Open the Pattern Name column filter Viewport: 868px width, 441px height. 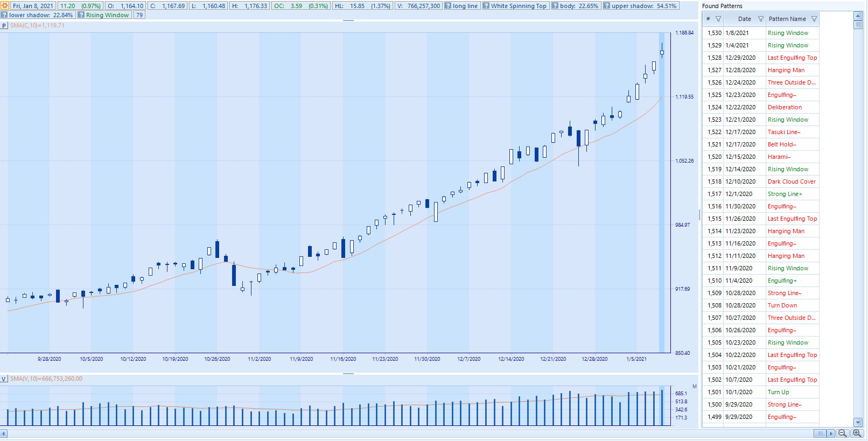814,19
